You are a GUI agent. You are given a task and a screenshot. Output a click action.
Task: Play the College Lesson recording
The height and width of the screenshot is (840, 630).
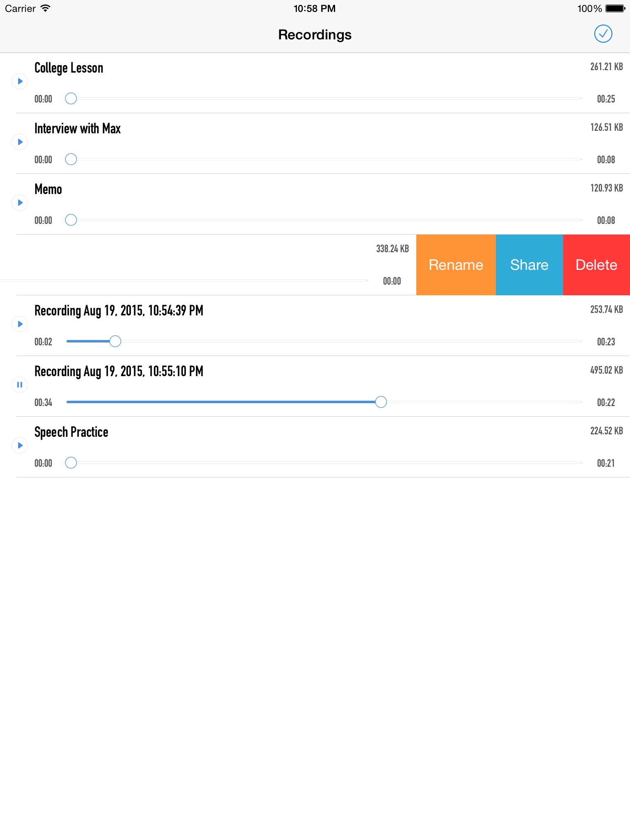coord(20,81)
